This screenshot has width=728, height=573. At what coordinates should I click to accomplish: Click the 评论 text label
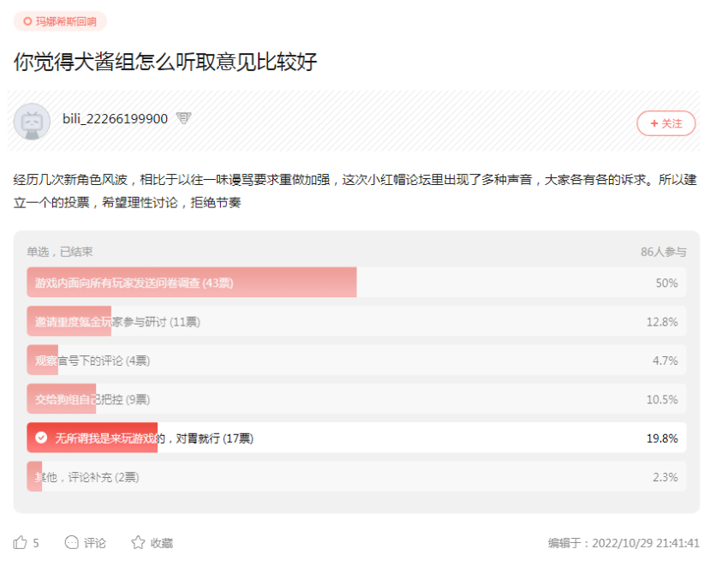point(95,543)
